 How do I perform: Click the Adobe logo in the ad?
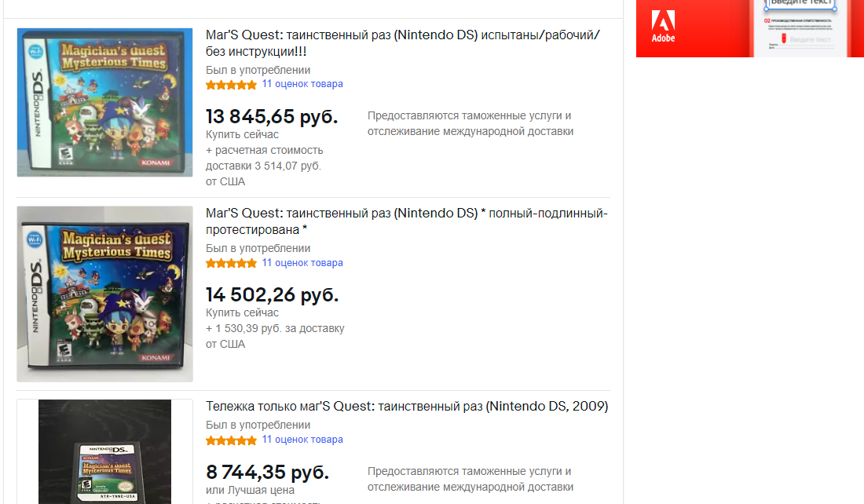click(x=663, y=27)
